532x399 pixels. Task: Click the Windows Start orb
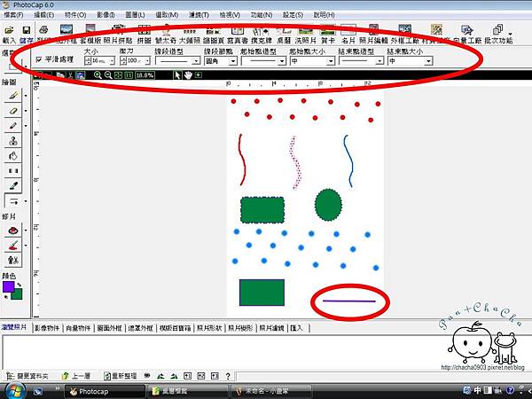[x=14, y=390]
